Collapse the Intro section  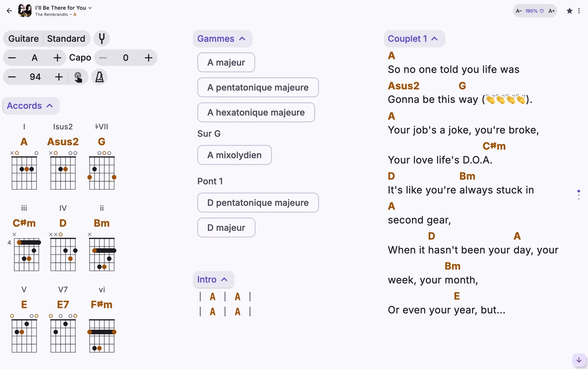click(213, 279)
